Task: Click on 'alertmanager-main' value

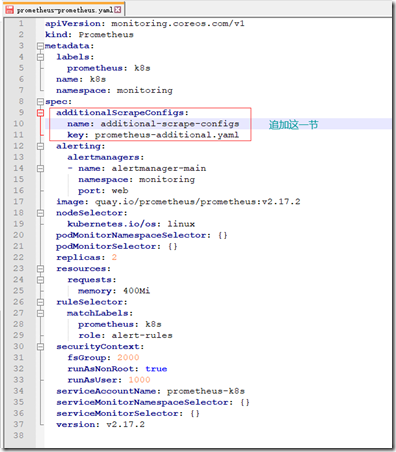Action: (159, 168)
